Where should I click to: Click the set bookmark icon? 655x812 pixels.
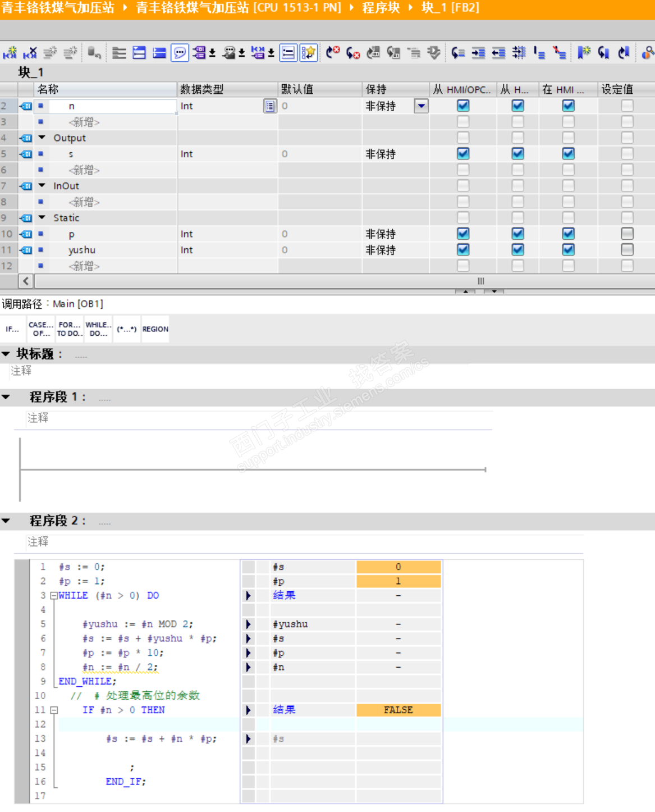584,53
